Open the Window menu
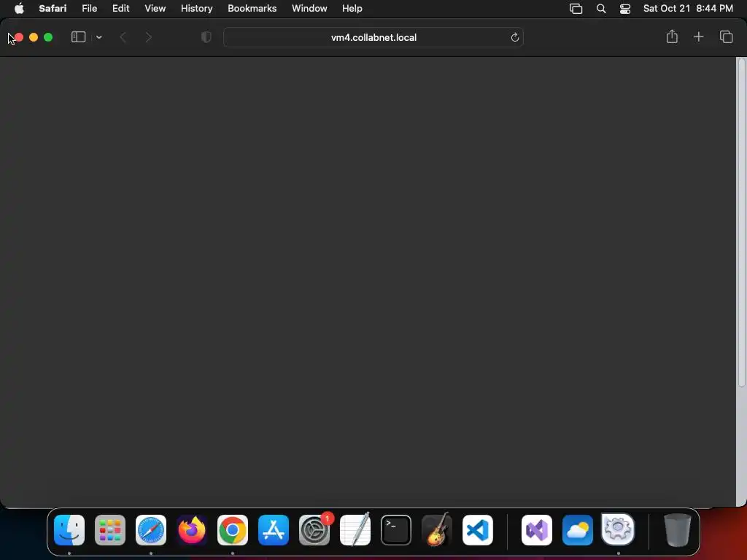 [x=309, y=9]
